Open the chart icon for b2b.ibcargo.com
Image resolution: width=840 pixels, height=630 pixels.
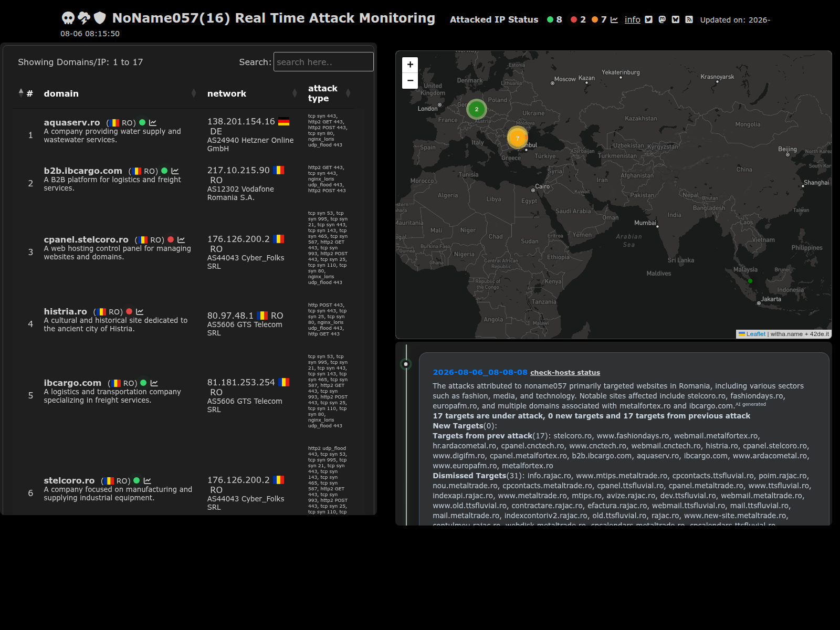[175, 171]
